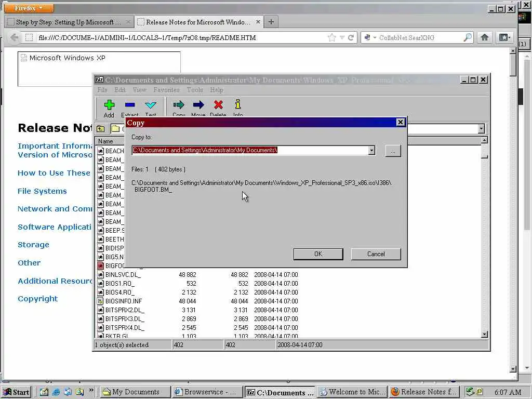The height and width of the screenshot is (399, 532).
Task: Open the Firefox bookmarks menu icon
Action: pos(504,37)
